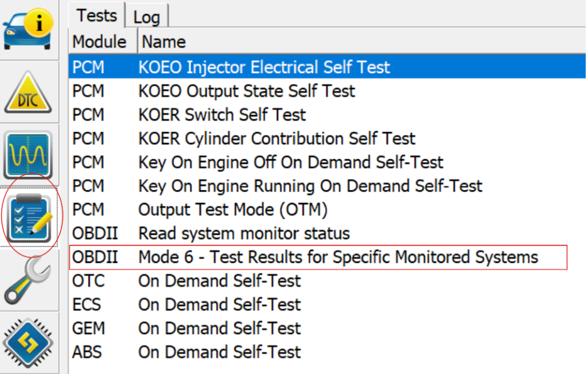Select KOEO Injector Electrical Self Test

pyautogui.click(x=327, y=67)
